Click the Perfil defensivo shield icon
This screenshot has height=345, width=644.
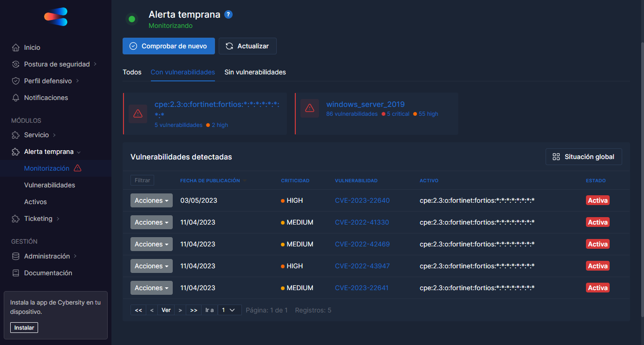click(x=16, y=81)
